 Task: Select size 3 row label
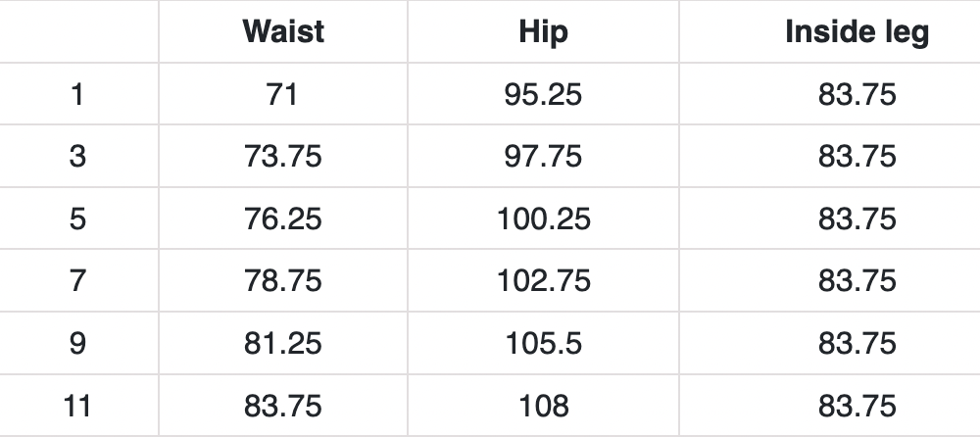coord(77,157)
